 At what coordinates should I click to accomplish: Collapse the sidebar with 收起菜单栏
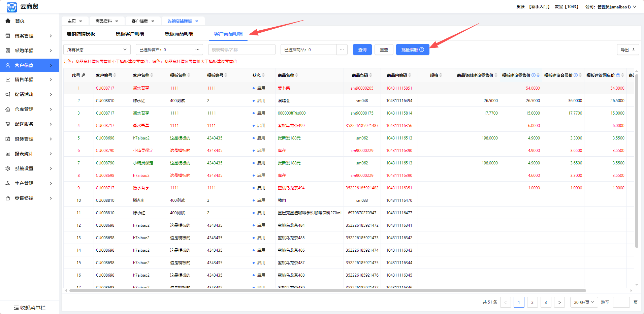[30, 308]
